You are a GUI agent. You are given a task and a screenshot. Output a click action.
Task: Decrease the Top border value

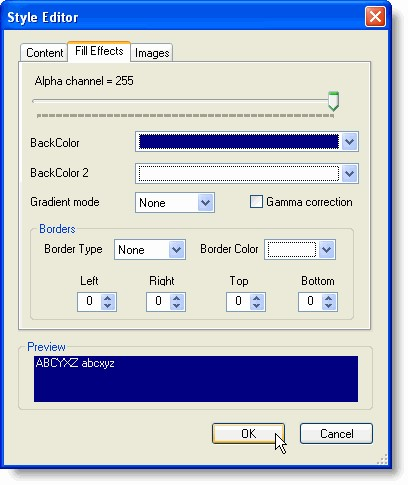click(x=256, y=306)
